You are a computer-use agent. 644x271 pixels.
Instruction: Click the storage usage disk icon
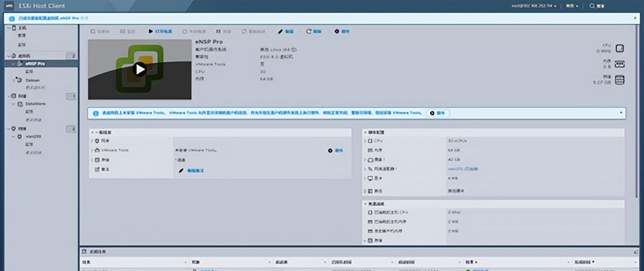[x=620, y=80]
